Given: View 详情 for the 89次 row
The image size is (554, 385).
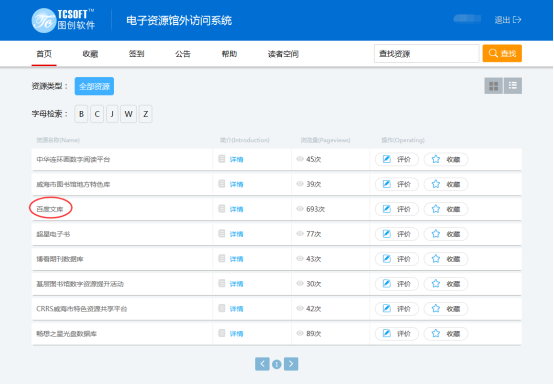Looking at the screenshot, I should [x=236, y=334].
